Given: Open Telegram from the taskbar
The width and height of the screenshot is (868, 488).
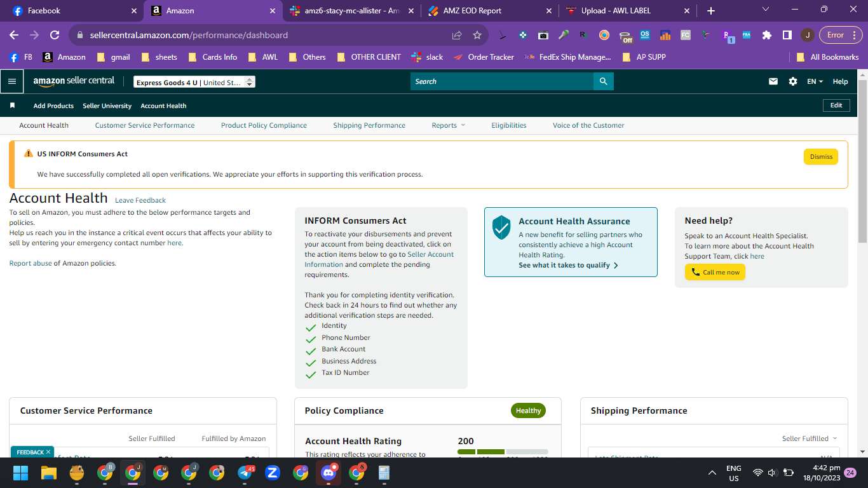Looking at the screenshot, I should 245,473.
